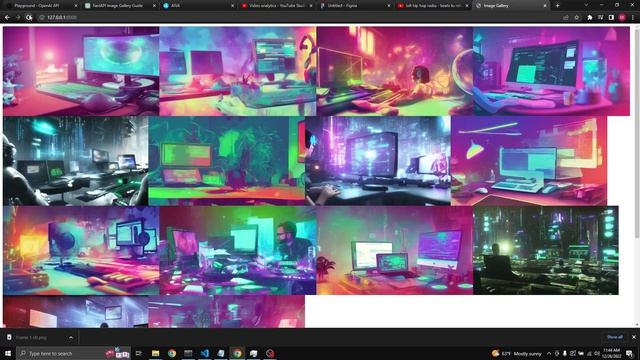Screen dimensions: 640x360
Task: Open the Chrome extensions puzzle icon
Action: (590, 18)
